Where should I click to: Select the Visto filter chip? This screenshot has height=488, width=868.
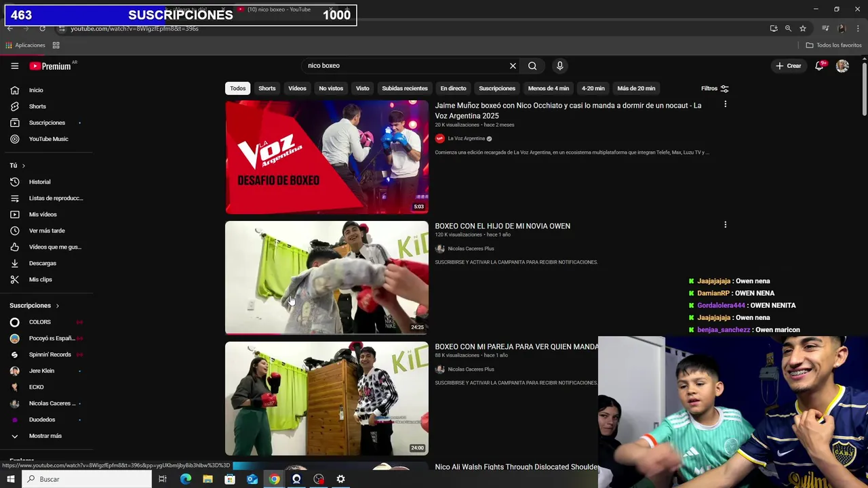[363, 88]
